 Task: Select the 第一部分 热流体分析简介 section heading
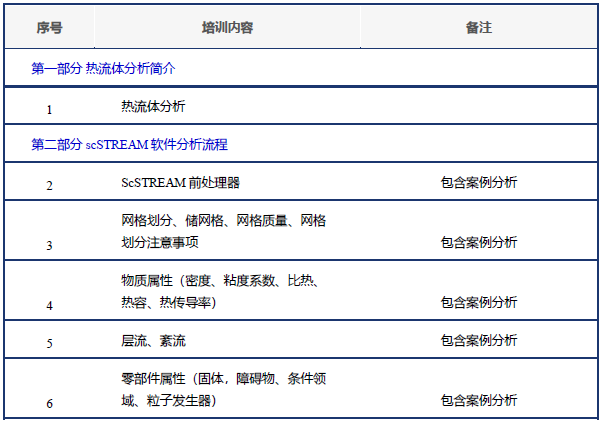click(x=103, y=68)
